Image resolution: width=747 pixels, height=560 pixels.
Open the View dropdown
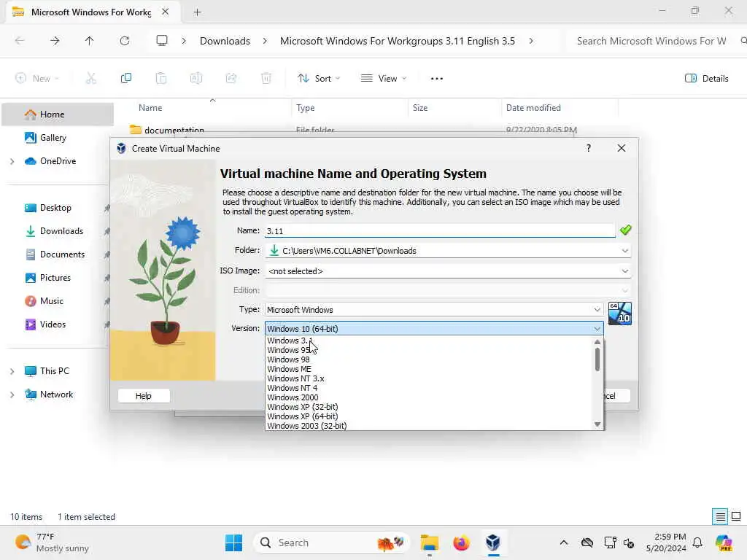tap(384, 78)
